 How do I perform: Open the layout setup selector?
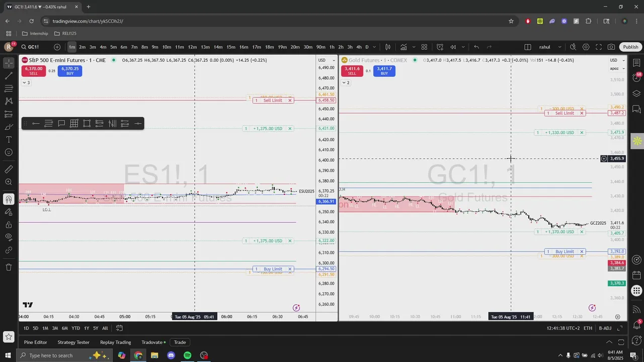point(528,47)
